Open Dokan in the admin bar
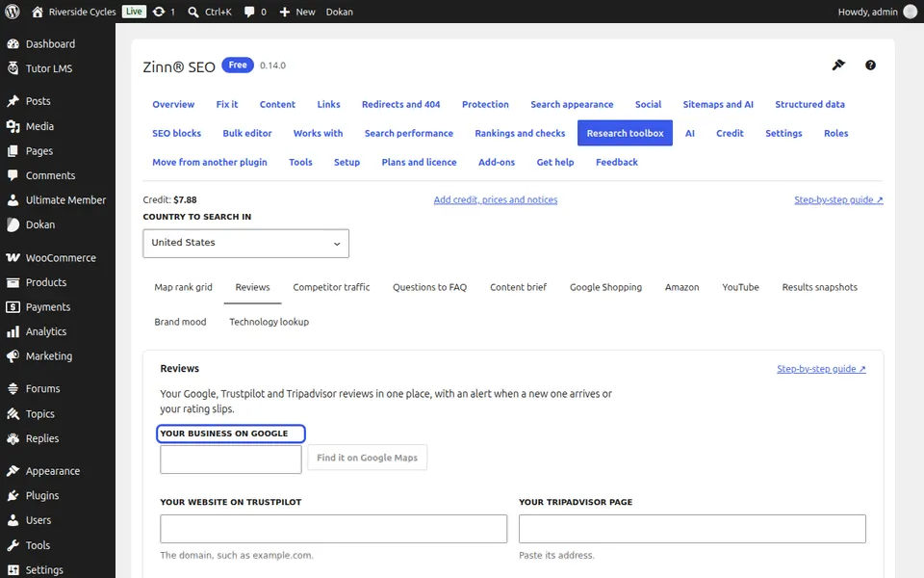Screen dimensions: 924x578 point(340,12)
